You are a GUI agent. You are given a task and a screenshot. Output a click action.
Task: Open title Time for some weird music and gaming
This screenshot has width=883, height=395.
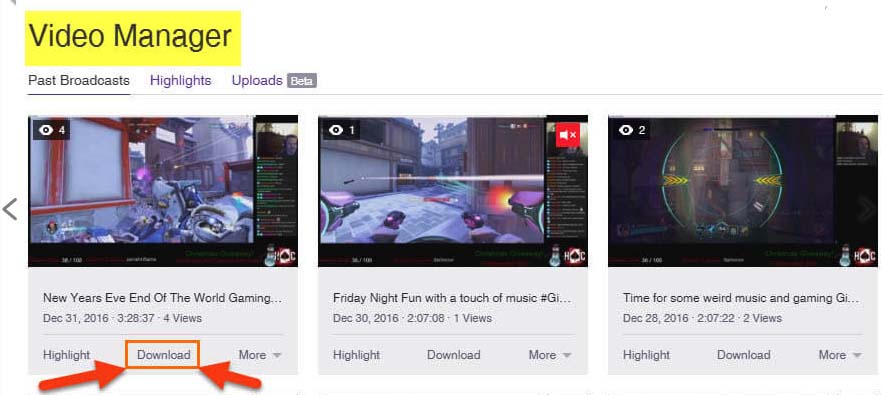click(742, 298)
